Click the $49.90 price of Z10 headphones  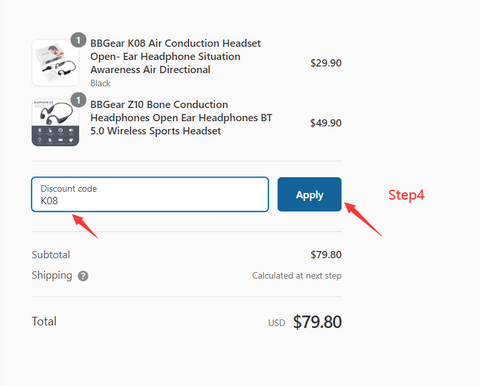coord(326,123)
